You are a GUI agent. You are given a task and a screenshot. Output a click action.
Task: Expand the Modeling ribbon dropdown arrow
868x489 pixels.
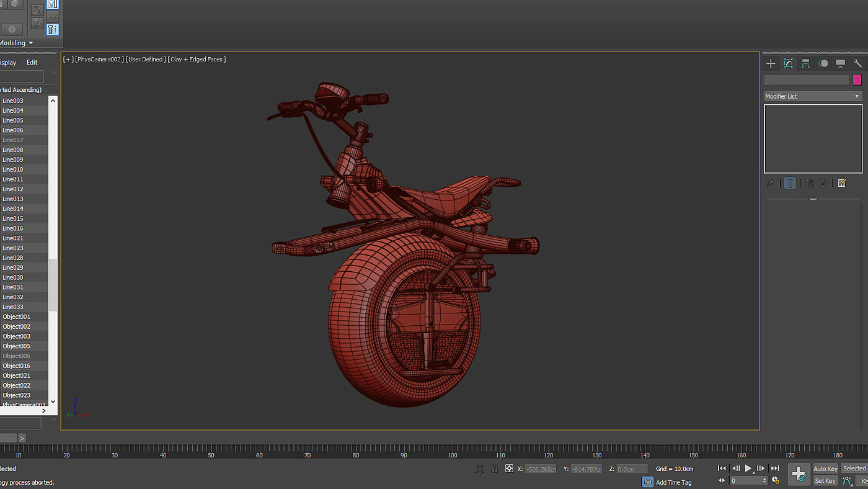(x=31, y=43)
